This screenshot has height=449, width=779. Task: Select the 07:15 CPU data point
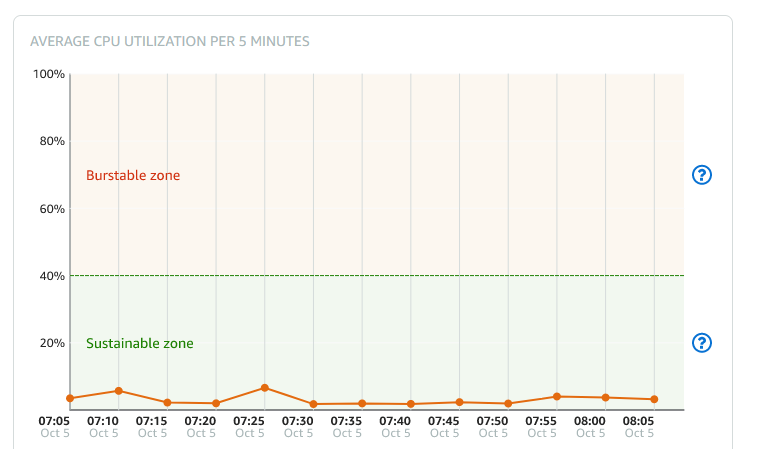coord(167,402)
